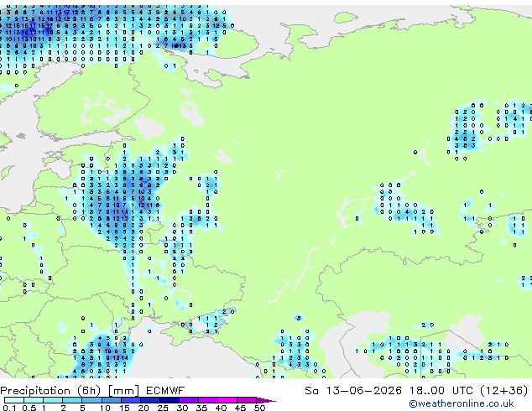
Task: Click the '50' legend scale label
Action: 259,408
